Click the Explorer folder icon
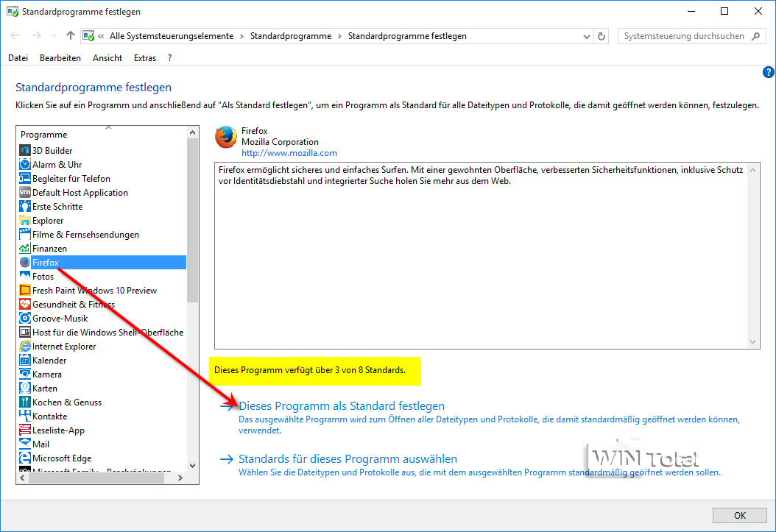Image resolution: width=776 pixels, height=532 pixels. [25, 220]
